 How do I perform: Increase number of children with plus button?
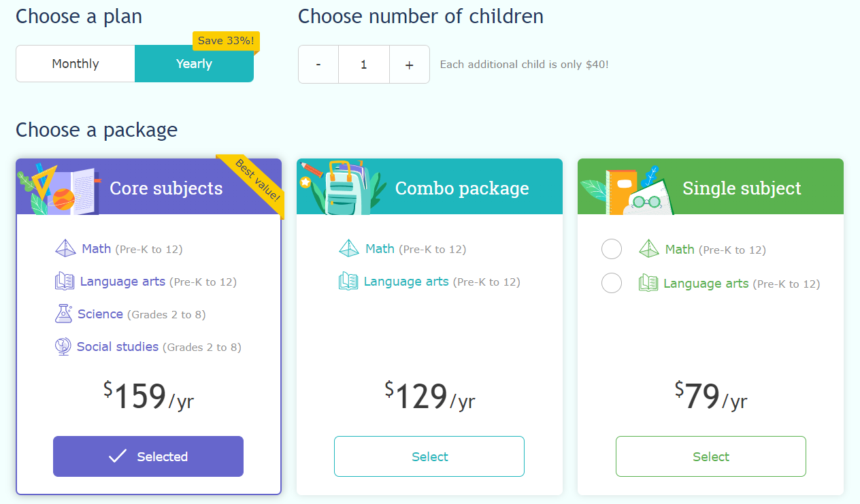click(x=409, y=65)
